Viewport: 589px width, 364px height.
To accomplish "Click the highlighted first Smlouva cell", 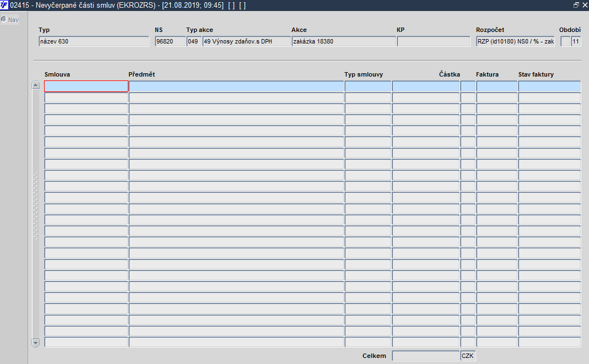I will pyautogui.click(x=86, y=86).
